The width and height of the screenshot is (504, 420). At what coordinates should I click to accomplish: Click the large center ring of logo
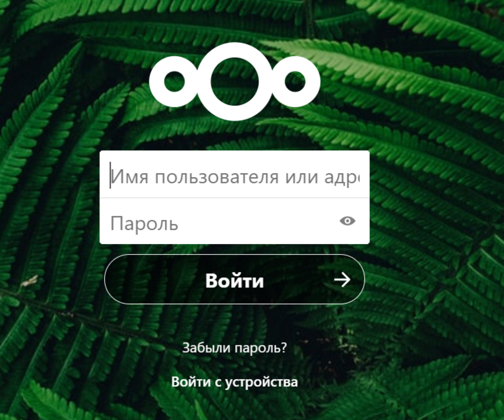point(235,82)
